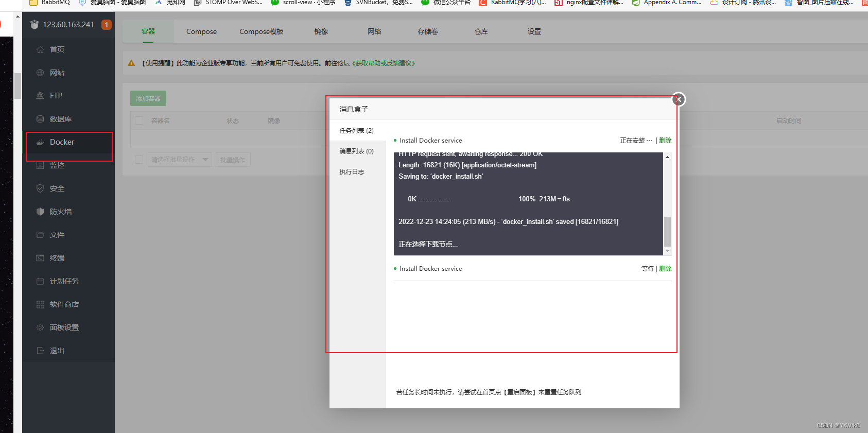
Task: Open the RabbitMQ bookmark folder
Action: tap(49, 3)
